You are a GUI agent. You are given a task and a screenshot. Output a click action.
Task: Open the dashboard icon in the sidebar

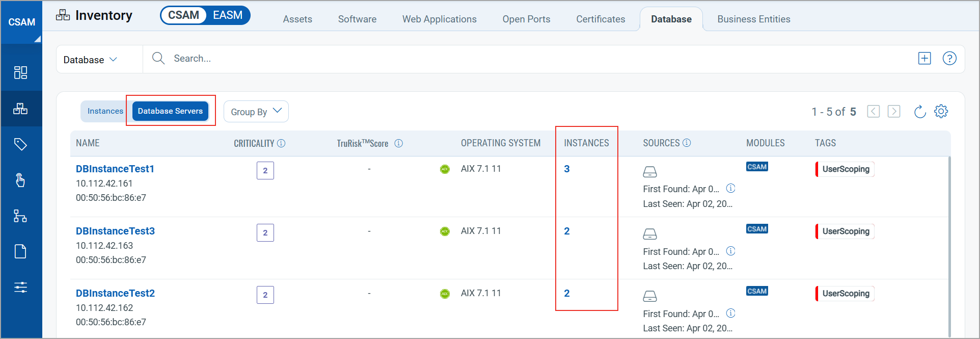click(20, 72)
